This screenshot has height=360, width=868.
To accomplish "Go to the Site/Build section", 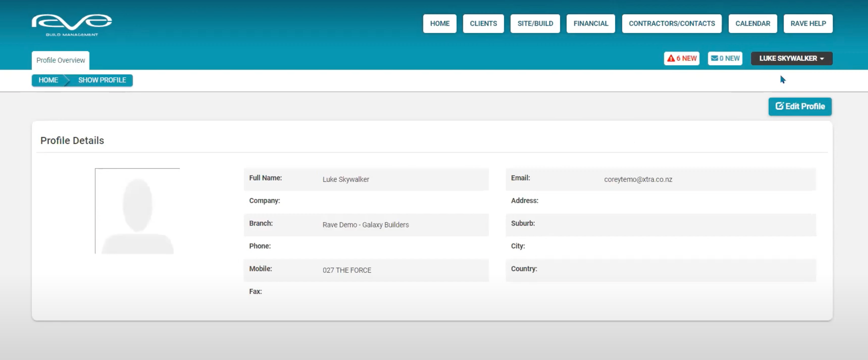I will point(535,24).
